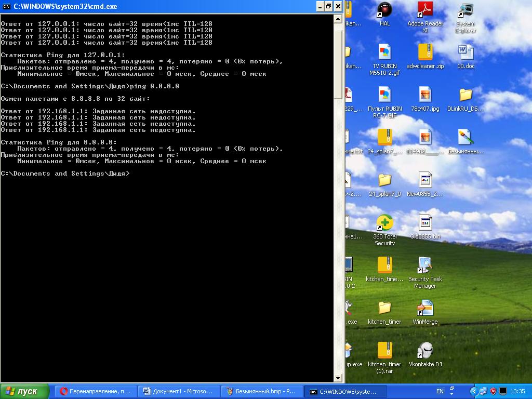
Task: Launch 360 Total Security shortcut
Action: pyautogui.click(x=384, y=223)
